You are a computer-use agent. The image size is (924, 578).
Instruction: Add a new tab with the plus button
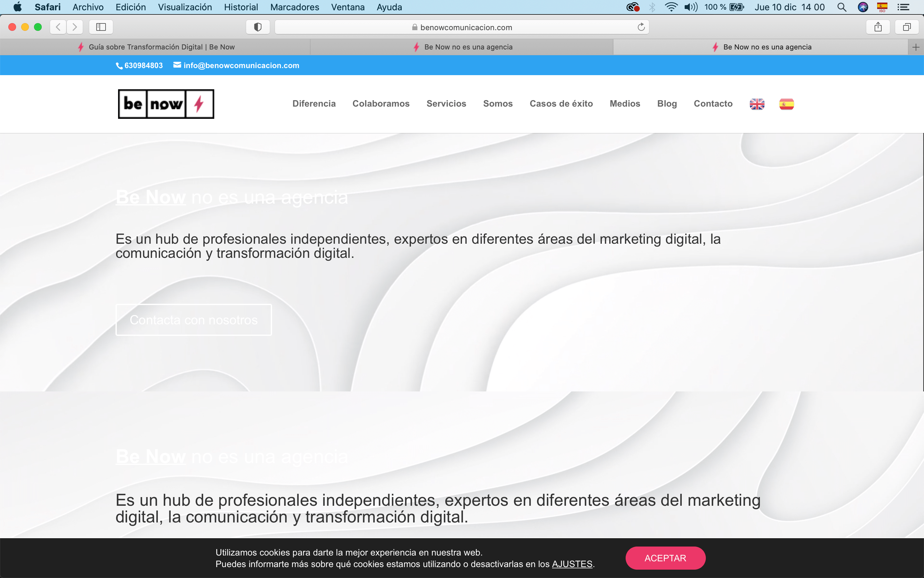coord(916,47)
